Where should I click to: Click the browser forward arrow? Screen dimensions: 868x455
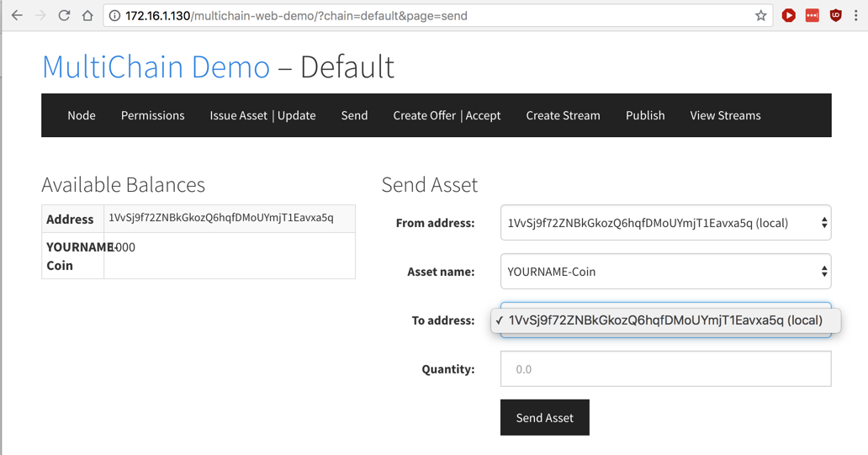(x=40, y=15)
